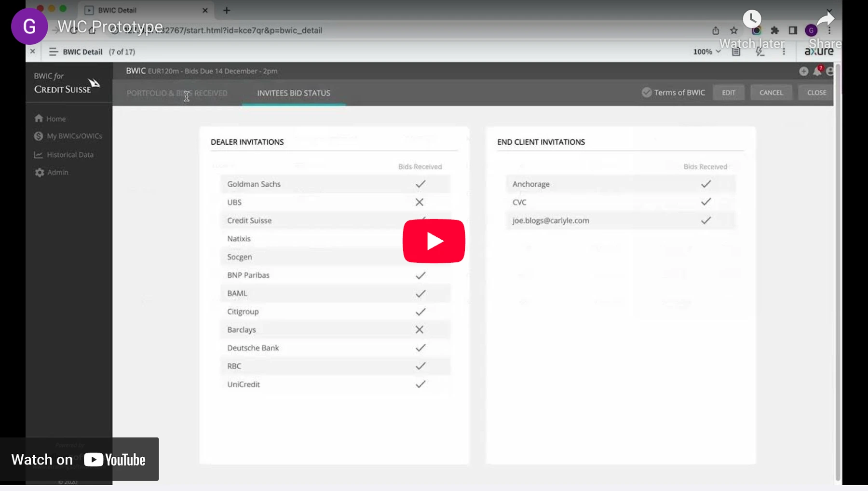
Task: Click the CVC bid checkmark
Action: [x=706, y=202]
